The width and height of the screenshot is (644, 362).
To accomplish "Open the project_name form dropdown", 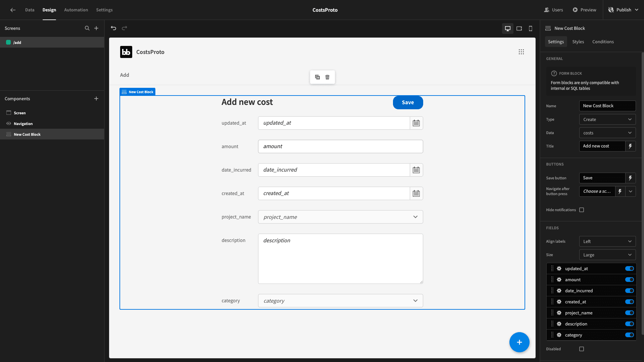I will coord(340,217).
